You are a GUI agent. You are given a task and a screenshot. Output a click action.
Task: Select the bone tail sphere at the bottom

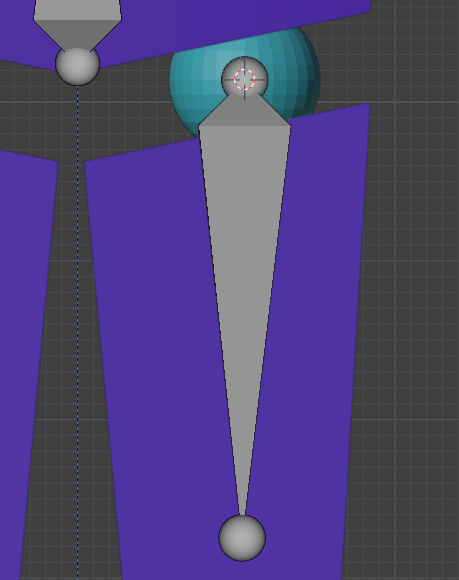242,537
